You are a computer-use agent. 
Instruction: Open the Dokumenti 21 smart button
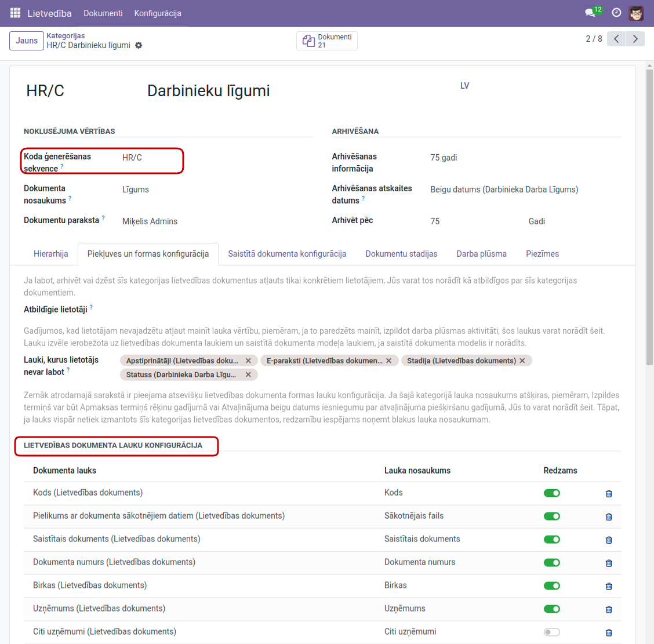click(x=327, y=41)
